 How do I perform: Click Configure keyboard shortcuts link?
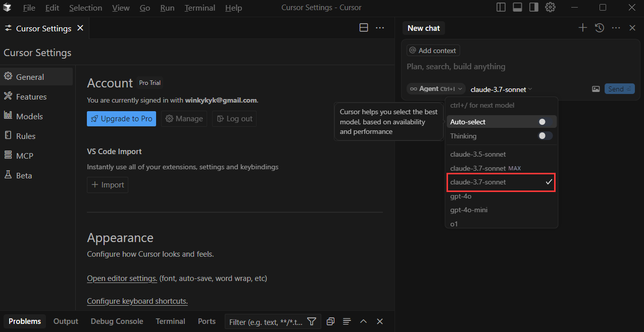pos(137,301)
